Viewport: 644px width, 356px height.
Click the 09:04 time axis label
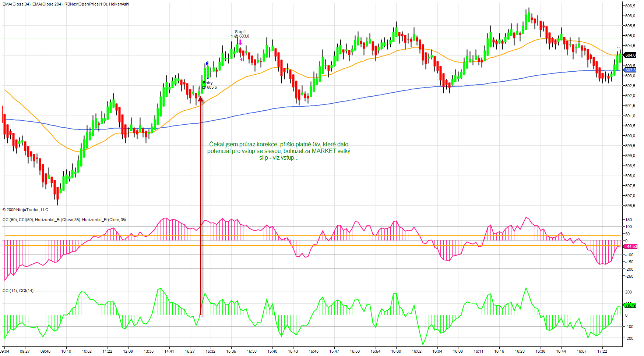click(x=4, y=351)
